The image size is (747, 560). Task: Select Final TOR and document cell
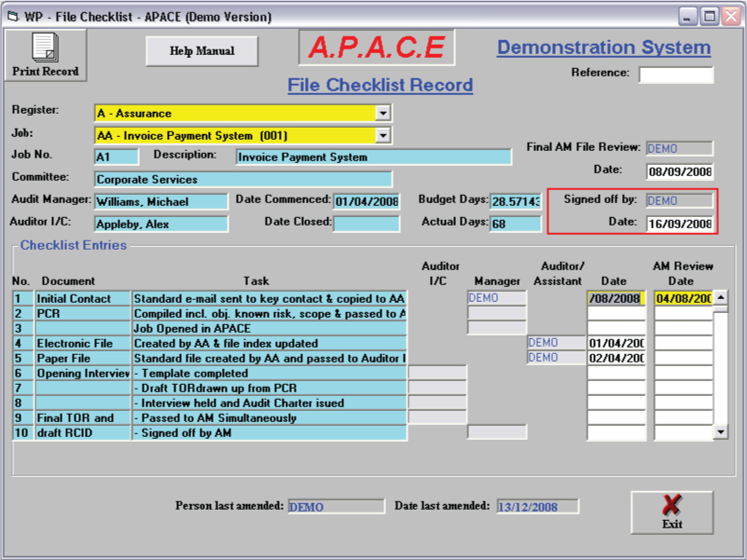(83, 418)
